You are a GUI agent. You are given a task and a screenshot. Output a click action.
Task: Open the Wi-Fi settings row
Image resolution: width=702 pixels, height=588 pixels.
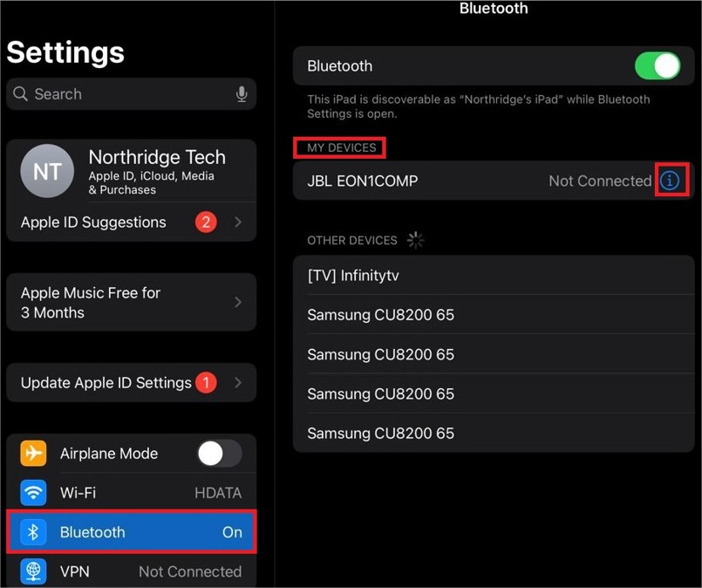(x=132, y=493)
